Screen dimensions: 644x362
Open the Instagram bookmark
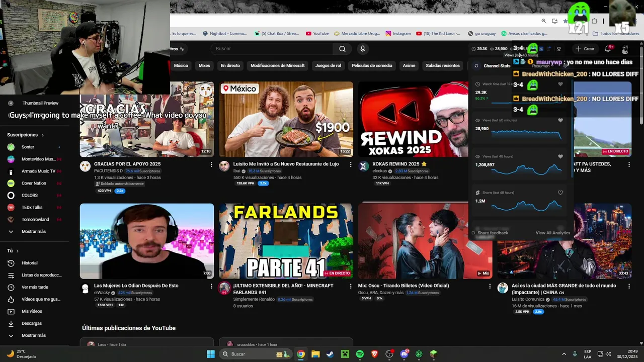[398, 34]
